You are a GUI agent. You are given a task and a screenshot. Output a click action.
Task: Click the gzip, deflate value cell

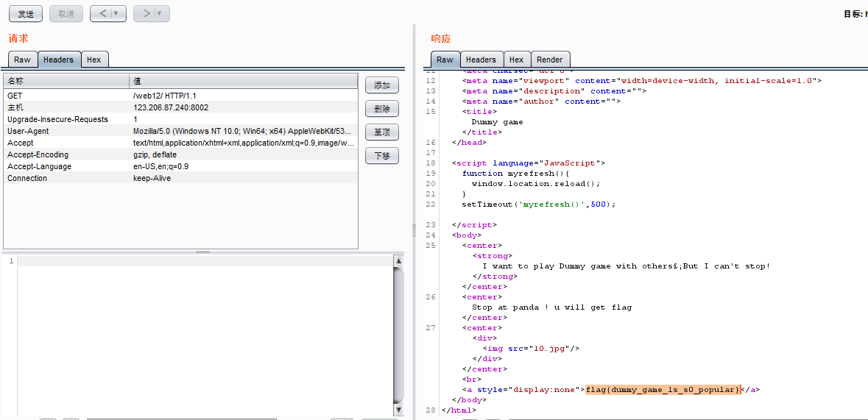click(155, 154)
